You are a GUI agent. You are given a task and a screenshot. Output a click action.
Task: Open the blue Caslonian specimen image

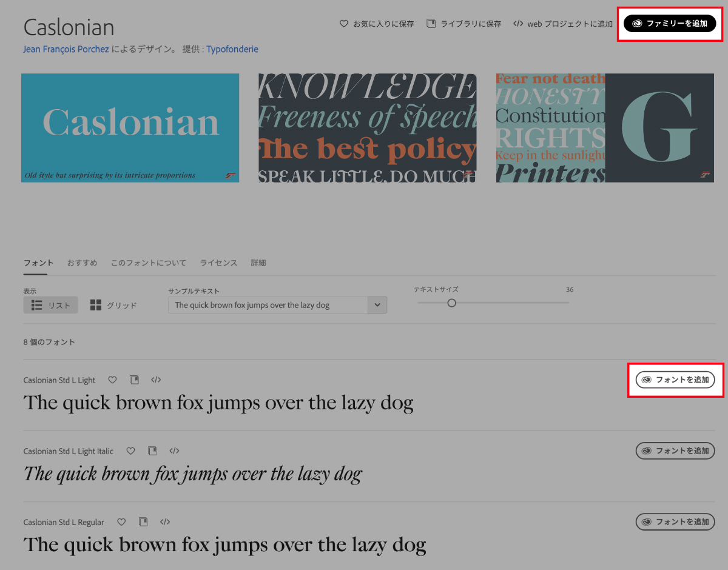(130, 128)
